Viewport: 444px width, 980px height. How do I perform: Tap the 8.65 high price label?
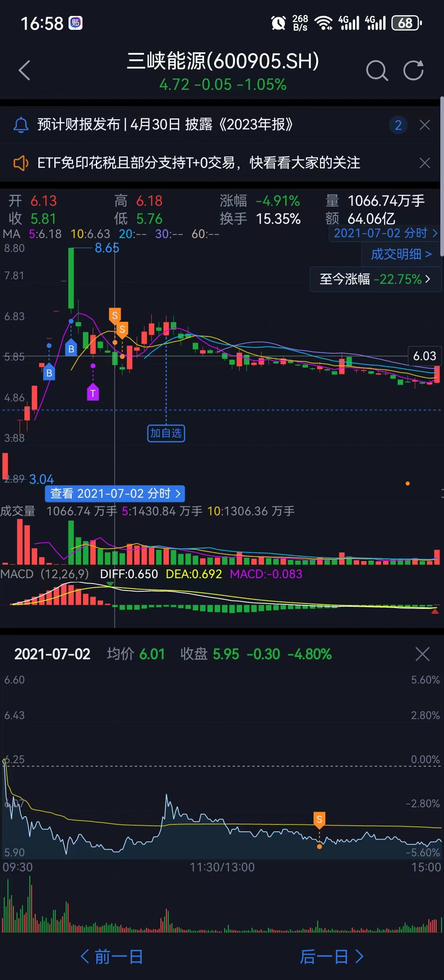click(107, 248)
